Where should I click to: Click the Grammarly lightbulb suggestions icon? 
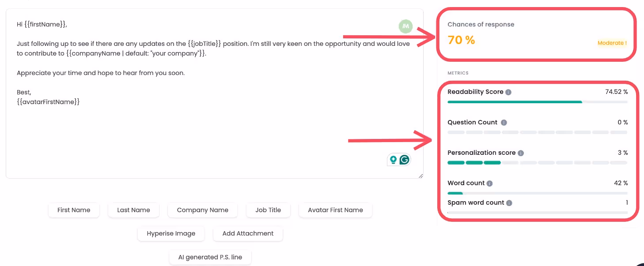point(393,160)
